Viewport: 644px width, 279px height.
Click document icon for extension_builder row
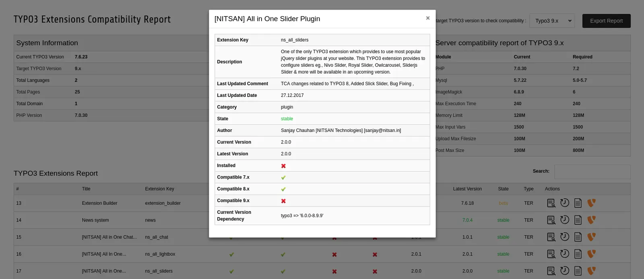pyautogui.click(x=578, y=203)
